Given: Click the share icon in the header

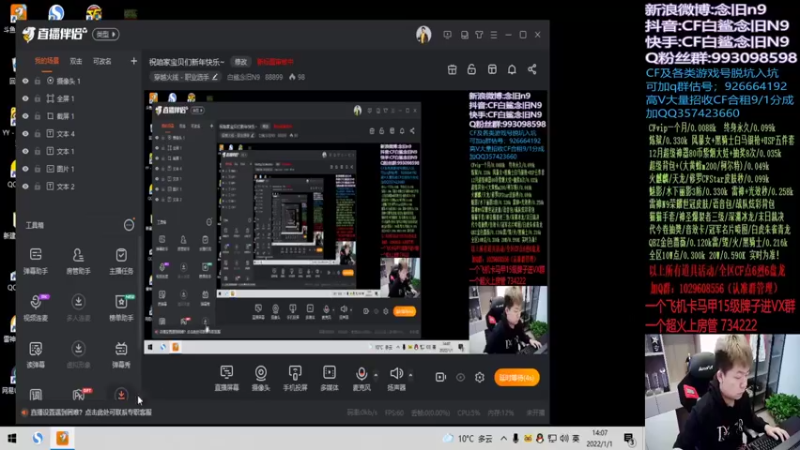Looking at the screenshot, I should (x=532, y=69).
